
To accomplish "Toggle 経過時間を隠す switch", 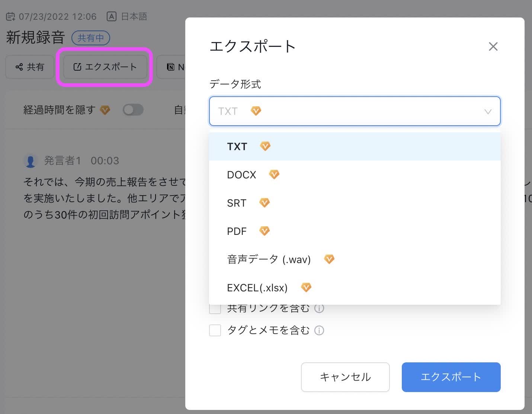I will [133, 110].
